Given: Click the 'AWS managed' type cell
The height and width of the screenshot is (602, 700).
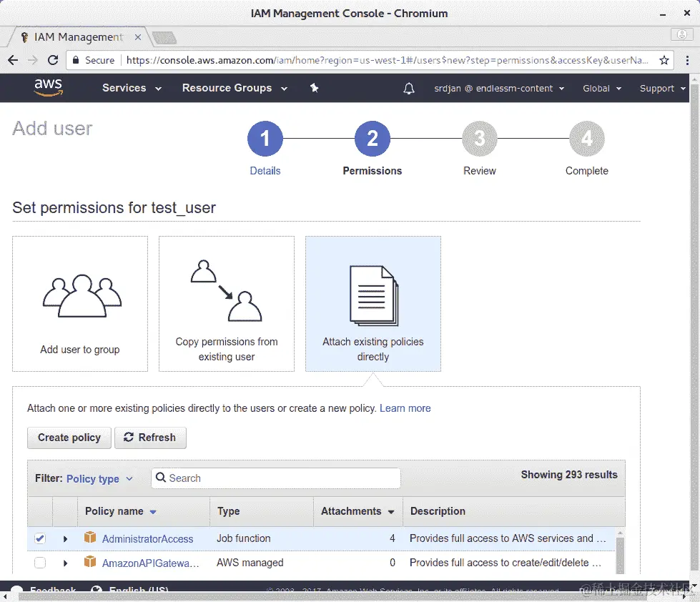Looking at the screenshot, I should click(x=250, y=563).
